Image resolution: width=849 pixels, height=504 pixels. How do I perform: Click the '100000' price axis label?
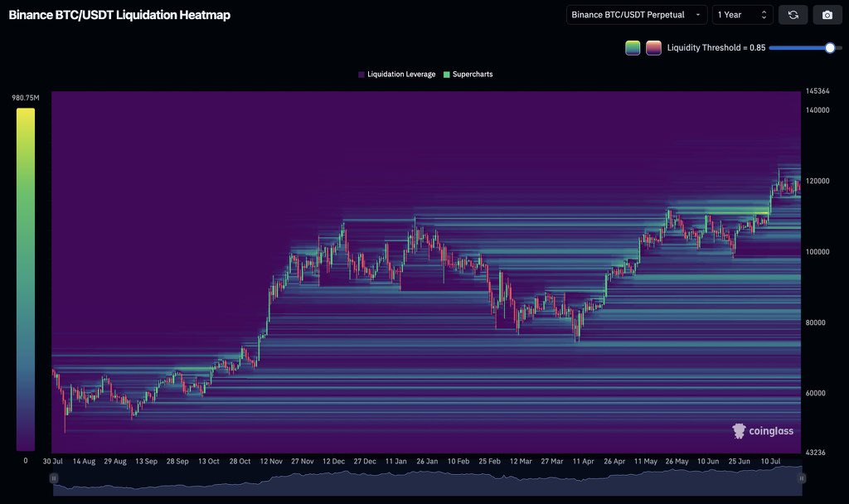[x=817, y=252]
